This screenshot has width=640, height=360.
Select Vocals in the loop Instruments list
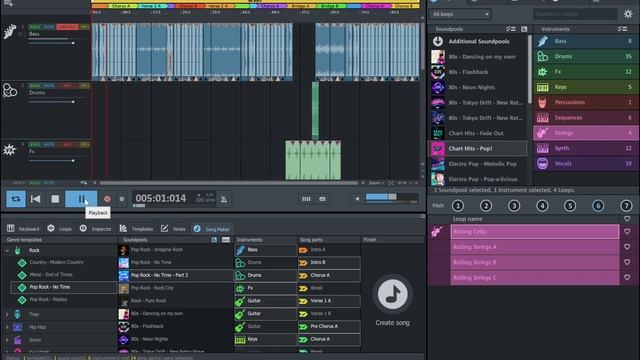(x=586, y=164)
